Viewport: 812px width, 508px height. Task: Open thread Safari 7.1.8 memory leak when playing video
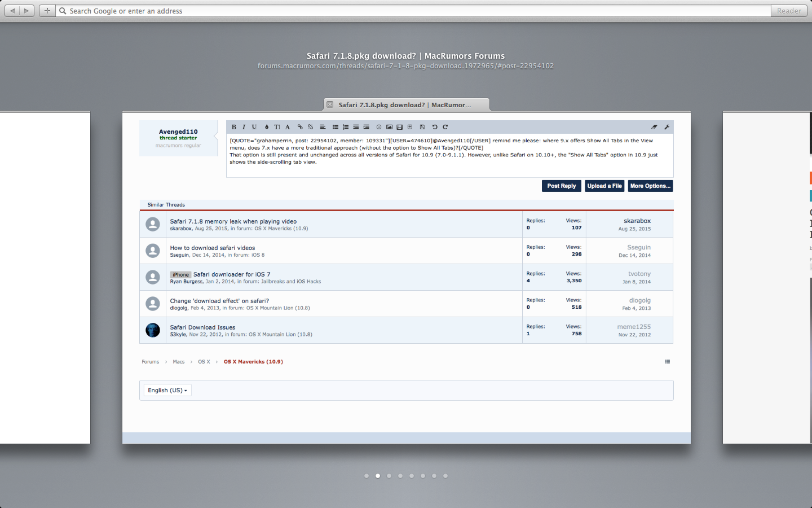(x=233, y=221)
